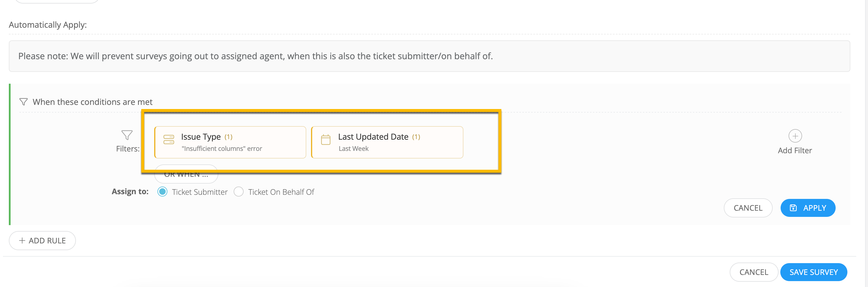868x287 pixels.
Task: Click Cancel next to Save Survey
Action: pyautogui.click(x=754, y=272)
